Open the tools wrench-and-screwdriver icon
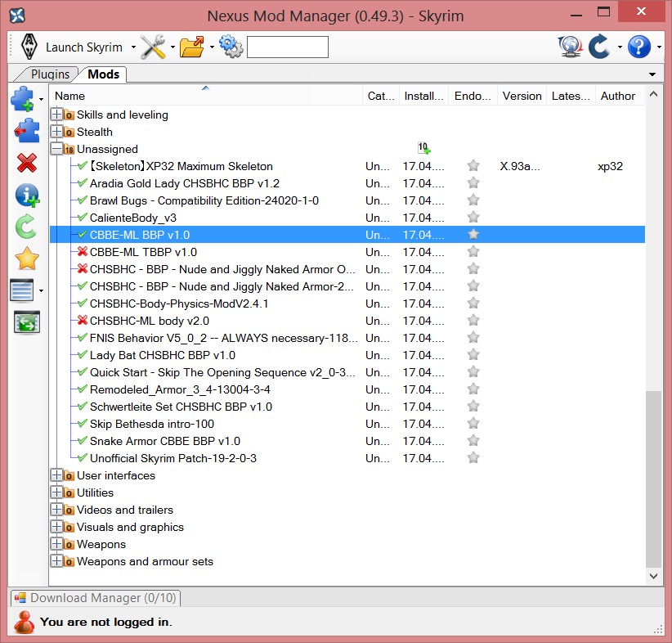 pos(153,47)
